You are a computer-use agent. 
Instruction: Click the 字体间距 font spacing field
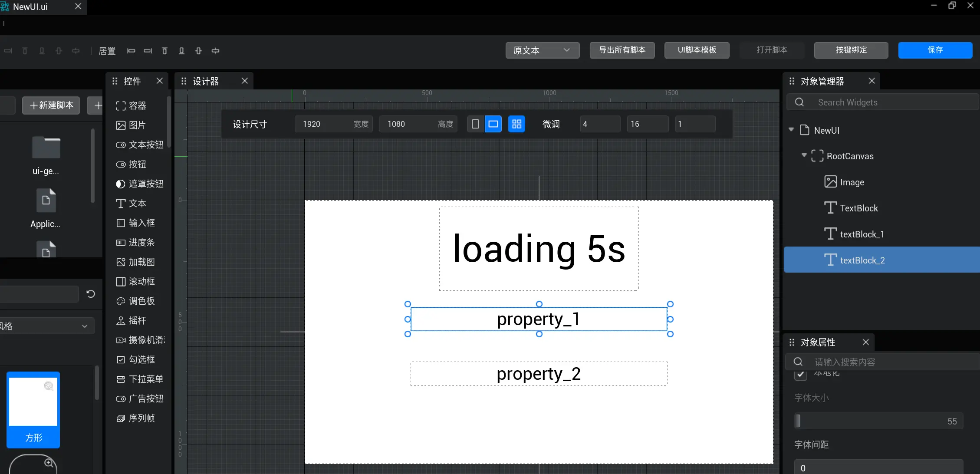[878, 468]
